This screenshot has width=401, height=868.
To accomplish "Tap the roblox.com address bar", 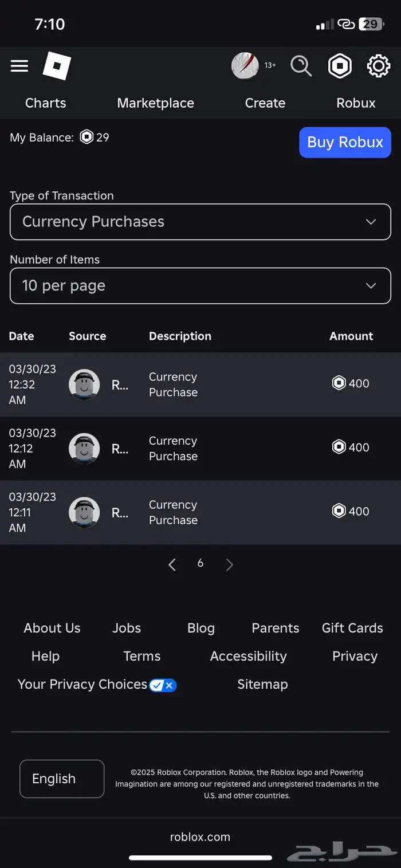I will point(200,836).
